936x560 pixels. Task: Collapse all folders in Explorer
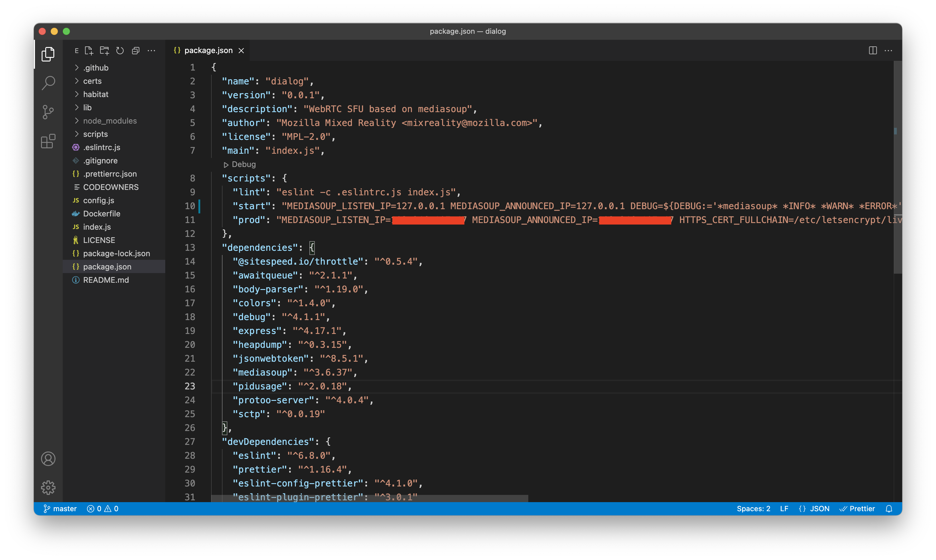click(135, 51)
